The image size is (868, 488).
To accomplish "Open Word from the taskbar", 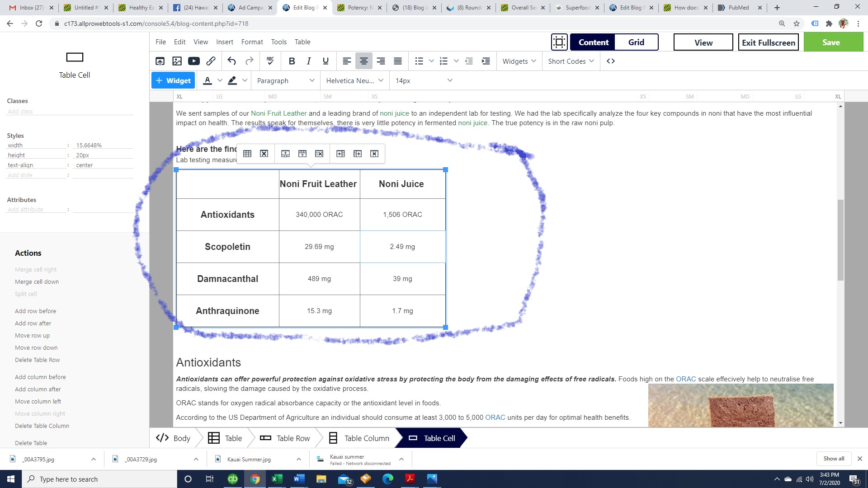I will point(299,479).
